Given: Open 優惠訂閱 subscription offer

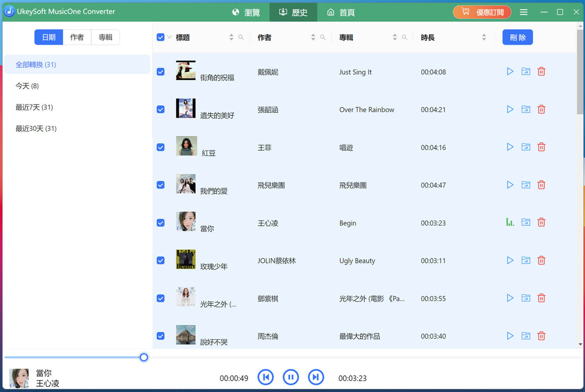Looking at the screenshot, I should tap(482, 12).
